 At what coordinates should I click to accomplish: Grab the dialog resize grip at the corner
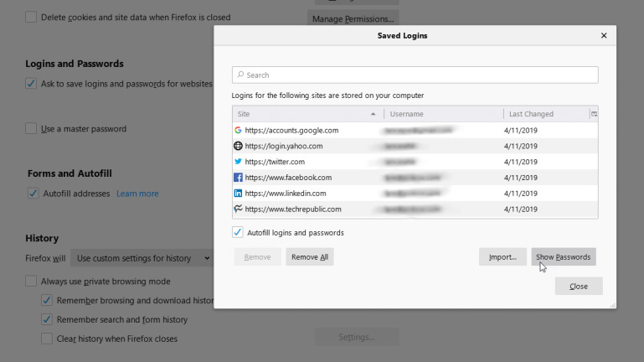coord(612,305)
